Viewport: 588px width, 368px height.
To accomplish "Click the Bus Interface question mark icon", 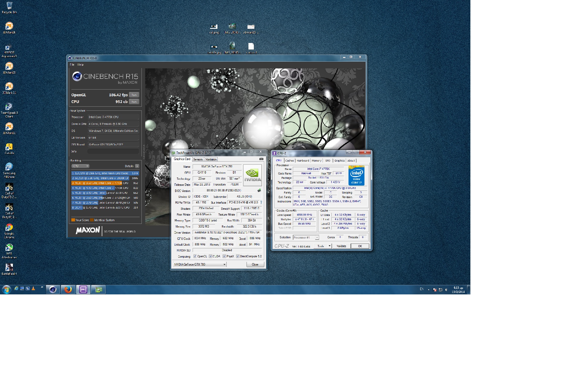I will coord(261,202).
